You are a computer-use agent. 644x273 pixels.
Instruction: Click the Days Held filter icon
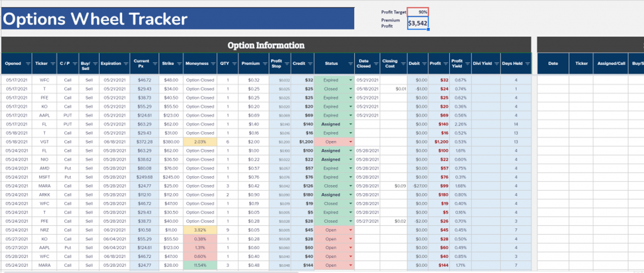point(527,64)
